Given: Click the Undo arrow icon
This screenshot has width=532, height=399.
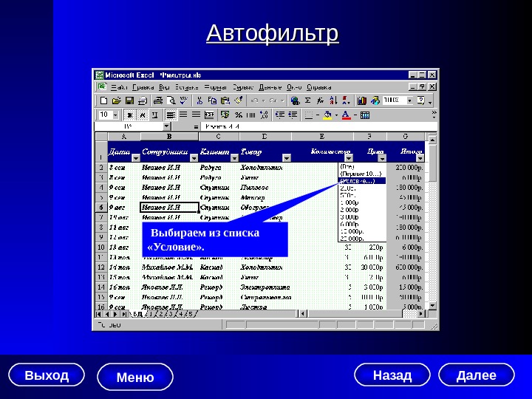Looking at the screenshot, I should pyautogui.click(x=254, y=100).
